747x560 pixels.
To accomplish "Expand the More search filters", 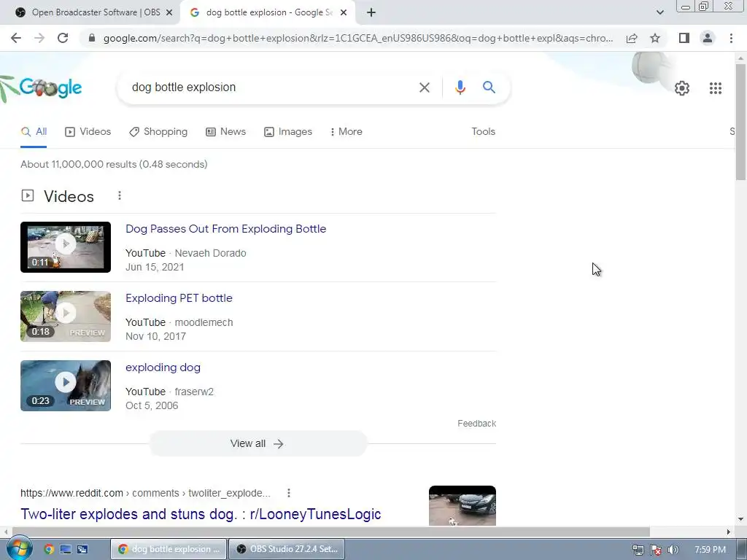I will [x=347, y=132].
